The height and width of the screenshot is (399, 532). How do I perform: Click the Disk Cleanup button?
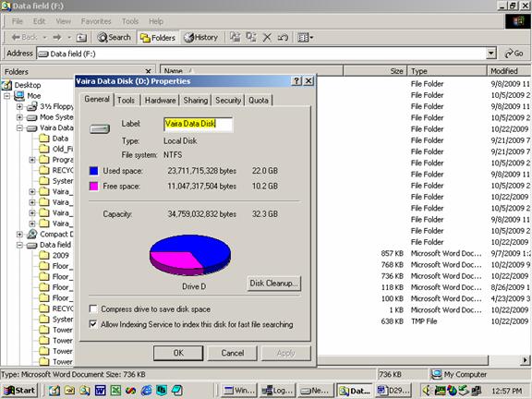tap(273, 284)
